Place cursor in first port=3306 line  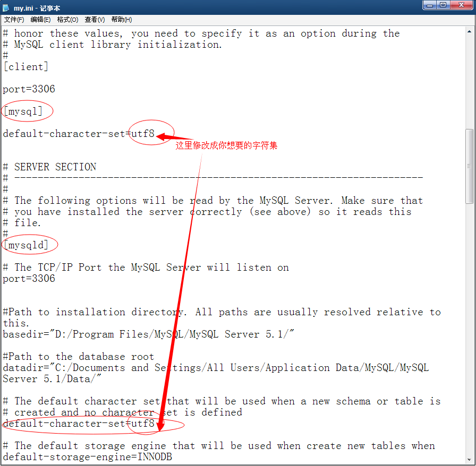(x=29, y=89)
